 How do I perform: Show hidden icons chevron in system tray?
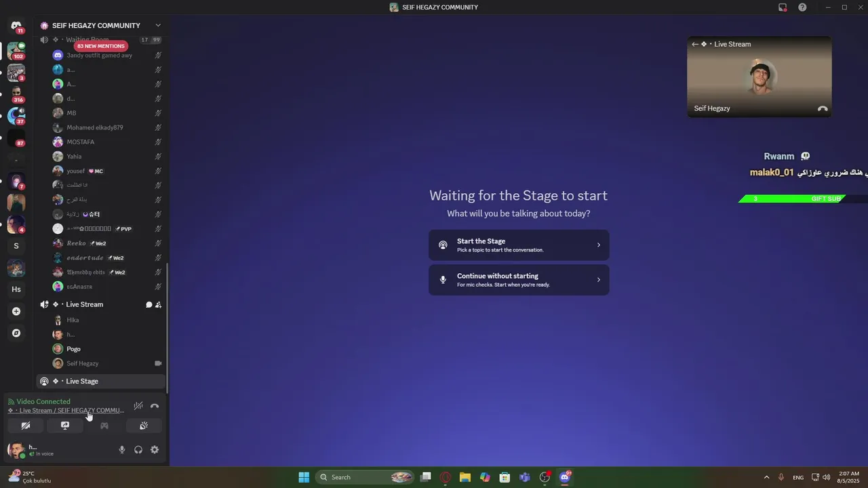(x=766, y=477)
